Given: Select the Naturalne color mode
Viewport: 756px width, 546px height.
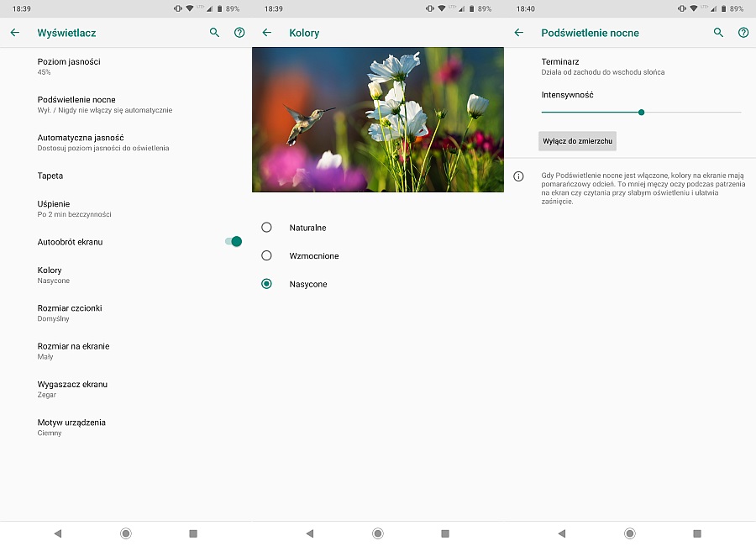Looking at the screenshot, I should (x=267, y=228).
